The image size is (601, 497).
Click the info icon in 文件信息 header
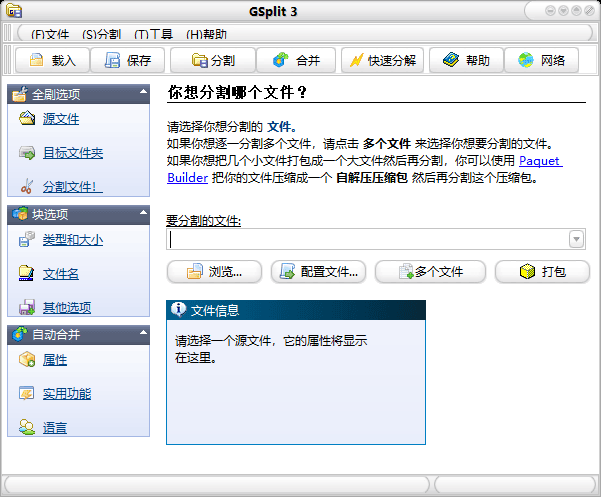pos(179,309)
